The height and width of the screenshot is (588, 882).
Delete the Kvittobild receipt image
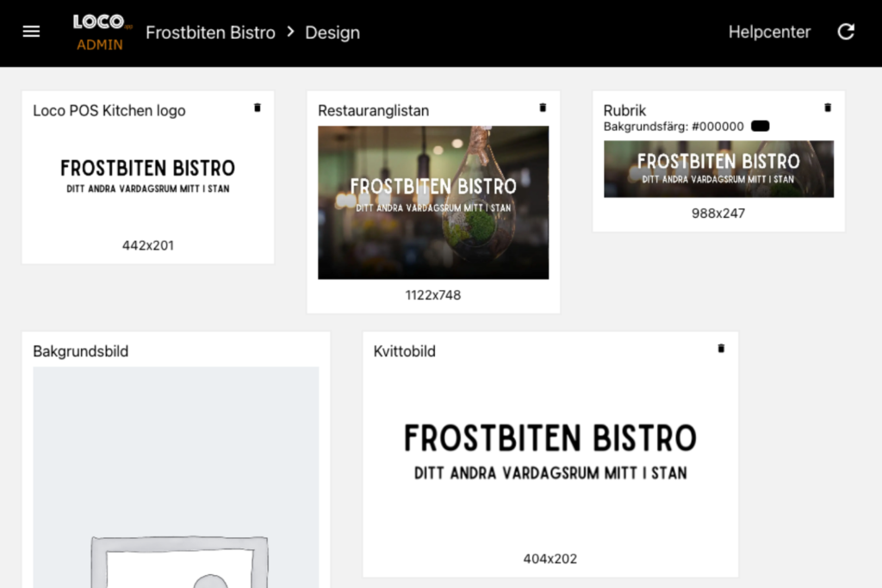721,349
